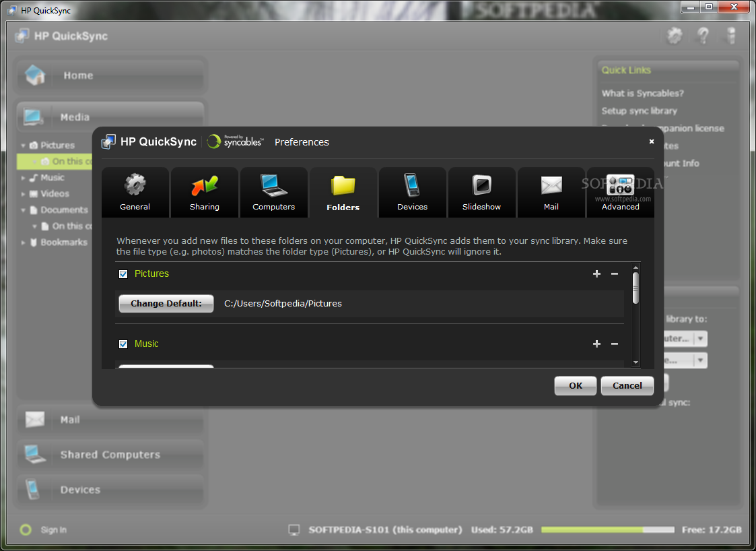
Task: Click Change Default button for Pictures
Action: [x=166, y=304]
